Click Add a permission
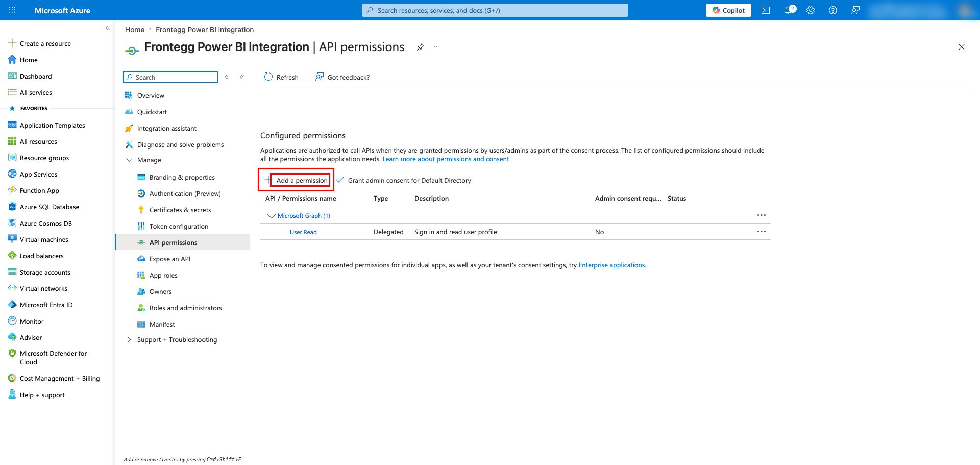Image resolution: width=980 pixels, height=465 pixels. pyautogui.click(x=297, y=180)
